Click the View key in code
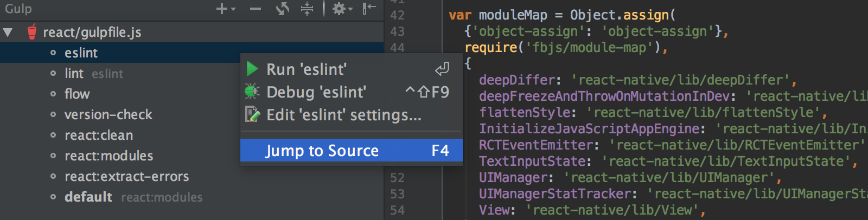The image size is (868, 220). pyautogui.click(x=494, y=210)
